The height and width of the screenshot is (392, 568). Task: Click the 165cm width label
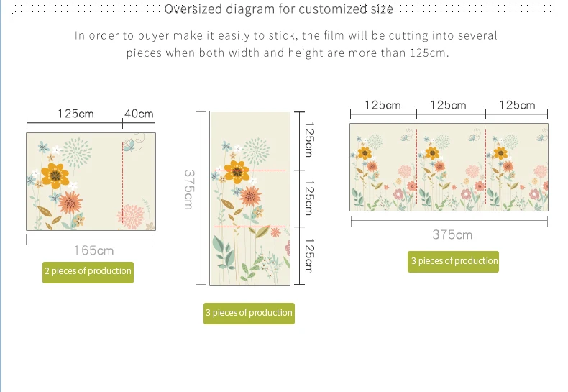93,251
